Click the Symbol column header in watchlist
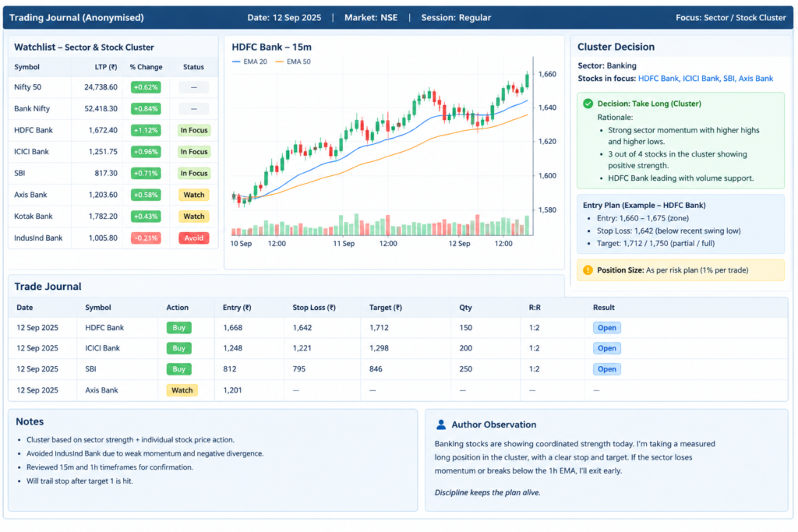Image resolution: width=798 pixels, height=532 pixels. tap(27, 67)
